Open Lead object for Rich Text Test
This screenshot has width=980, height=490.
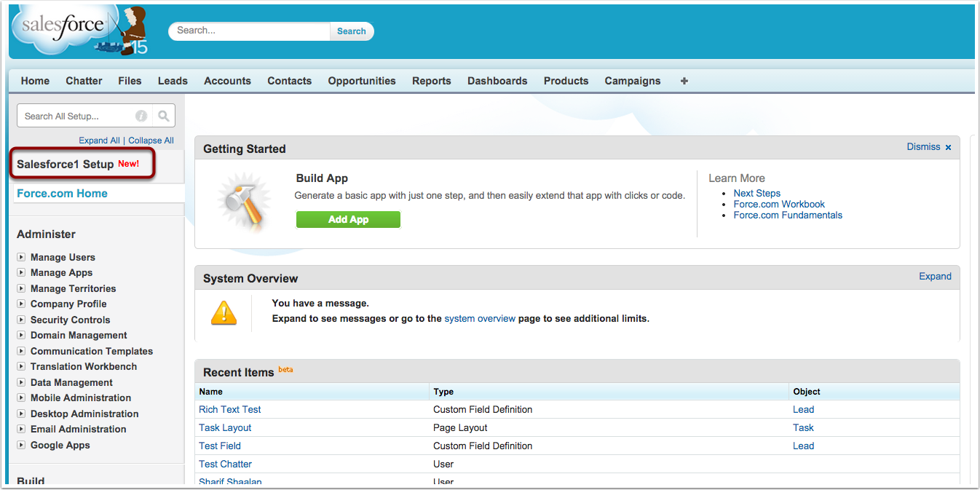tap(803, 409)
